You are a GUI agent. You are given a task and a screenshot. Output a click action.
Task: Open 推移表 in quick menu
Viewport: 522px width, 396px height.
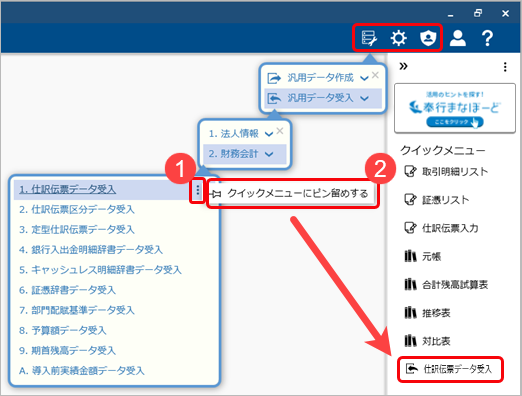pyautogui.click(x=427, y=313)
